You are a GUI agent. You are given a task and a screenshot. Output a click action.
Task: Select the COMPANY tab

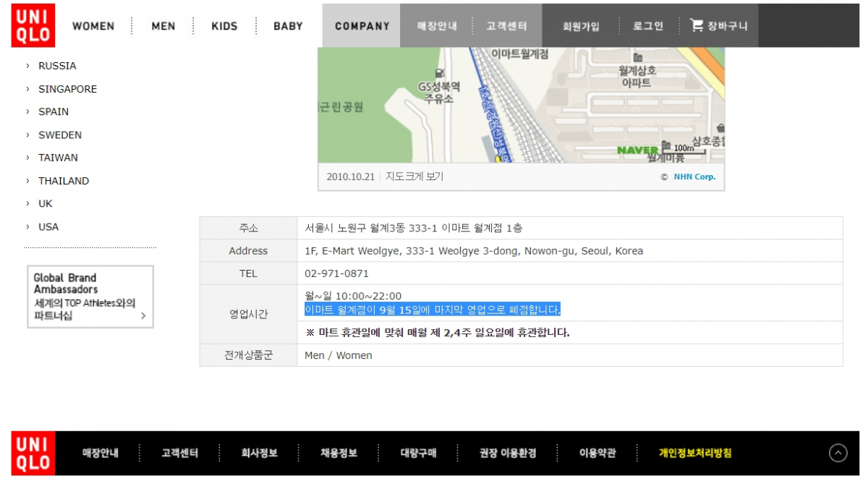(362, 26)
